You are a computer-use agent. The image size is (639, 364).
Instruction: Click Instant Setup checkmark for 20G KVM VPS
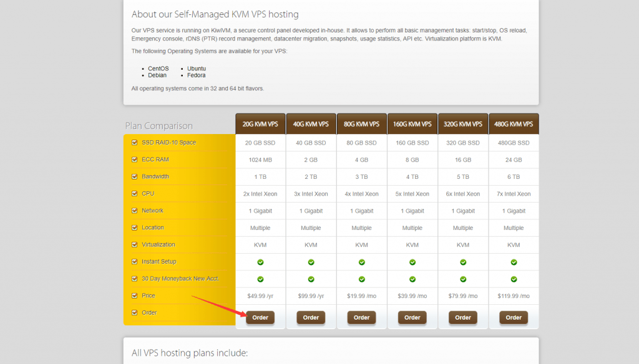point(260,262)
